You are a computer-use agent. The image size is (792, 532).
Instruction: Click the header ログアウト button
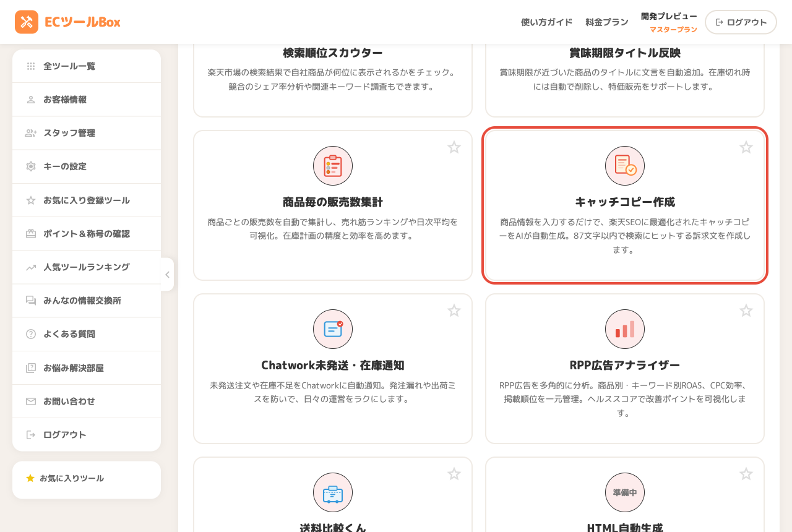pyautogui.click(x=741, y=22)
